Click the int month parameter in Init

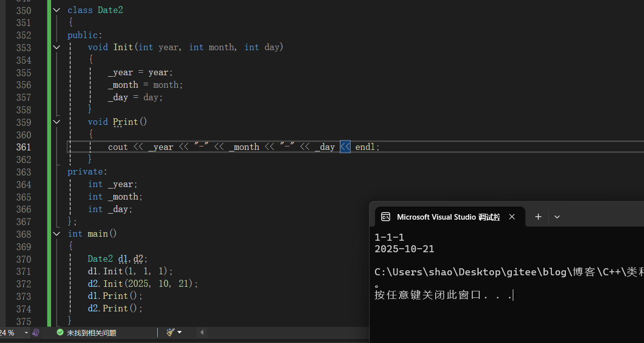click(211, 47)
